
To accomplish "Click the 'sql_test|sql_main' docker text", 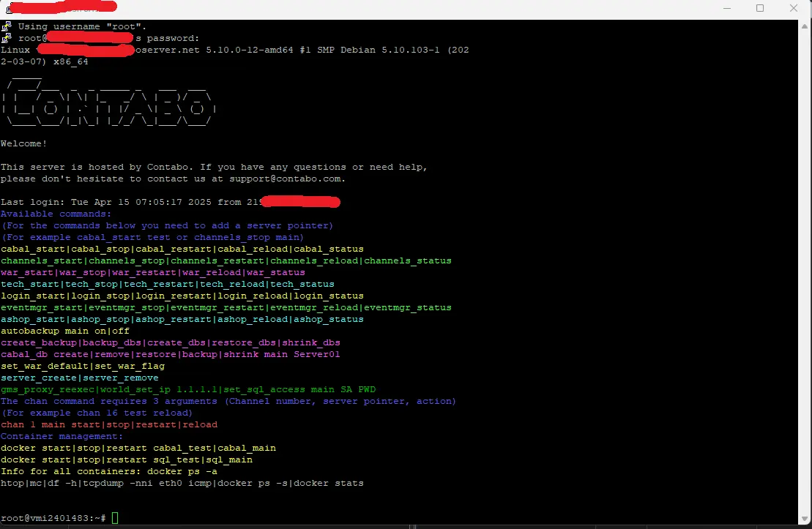I will pyautogui.click(x=203, y=460).
